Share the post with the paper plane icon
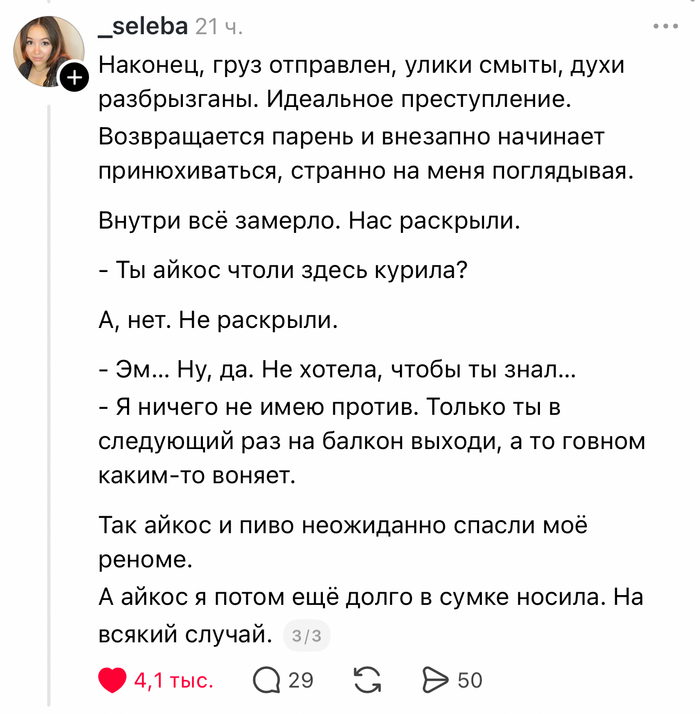Screen dimensions: 700x714 [436, 680]
